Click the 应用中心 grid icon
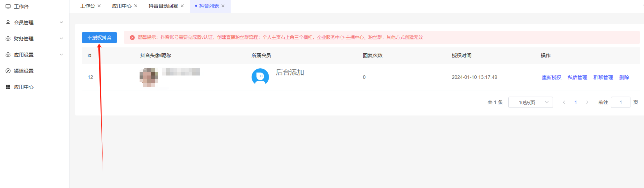 [x=8, y=87]
